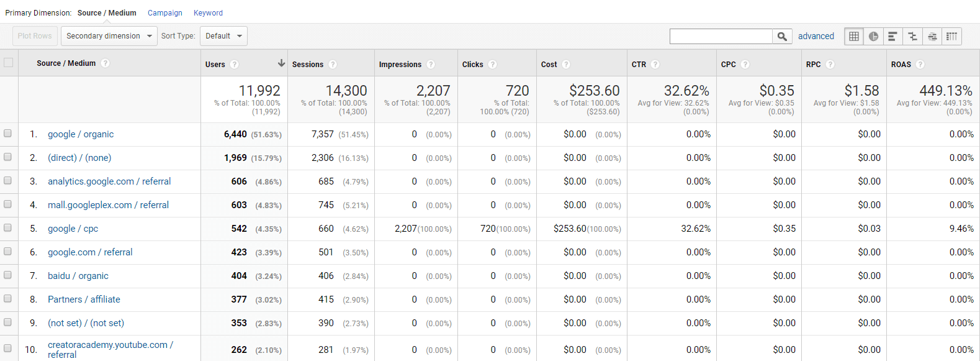The image size is (980, 361).
Task: Check the (direct) / (none) row
Action: click(x=7, y=157)
